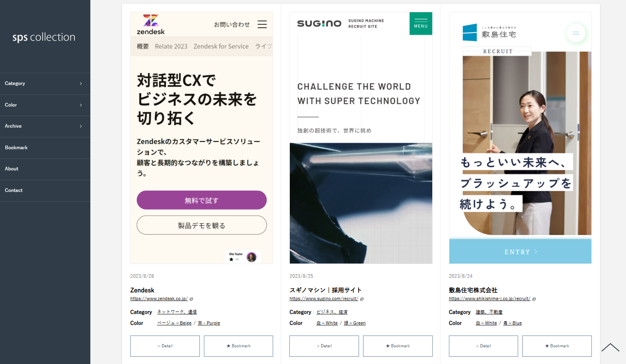The height and width of the screenshot is (364, 626).
Task: Open external link icon next to sugino.com URL
Action: pos(362,299)
